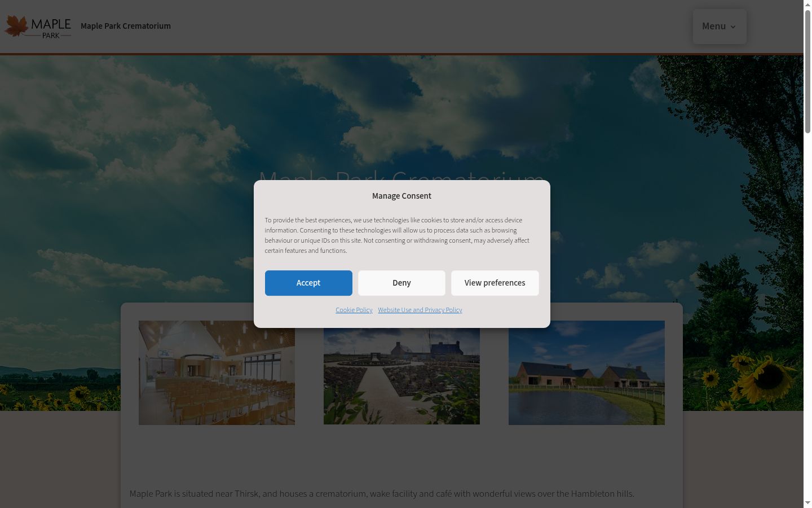Accept cookies in consent dialog

coord(308,283)
